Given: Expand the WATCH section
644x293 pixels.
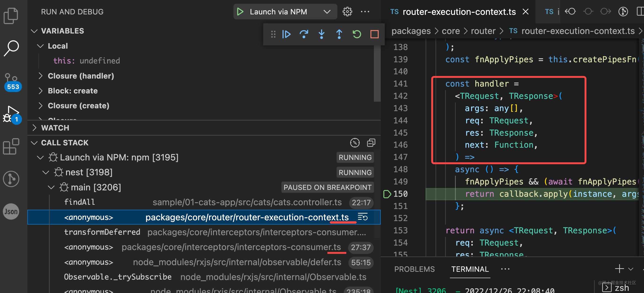Looking at the screenshot, I should click(x=34, y=128).
